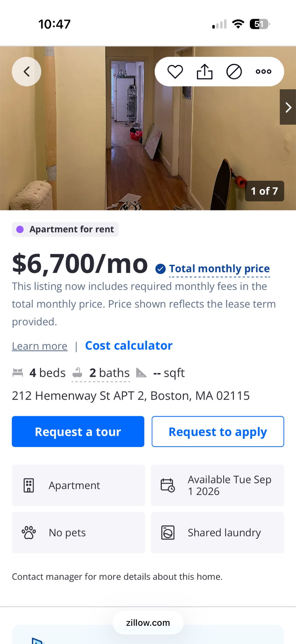
Task: Tap the back arrow button
Action: pos(27,72)
